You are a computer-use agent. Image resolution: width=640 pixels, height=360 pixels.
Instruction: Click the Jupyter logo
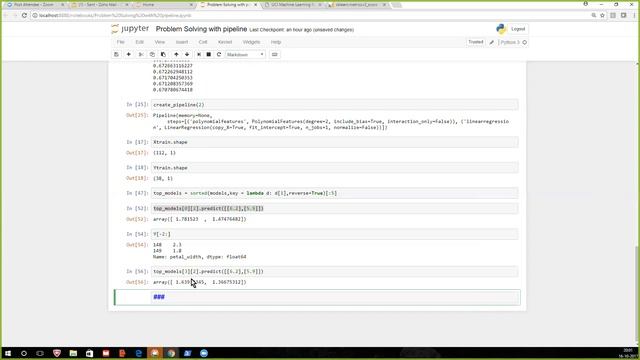pos(130,29)
